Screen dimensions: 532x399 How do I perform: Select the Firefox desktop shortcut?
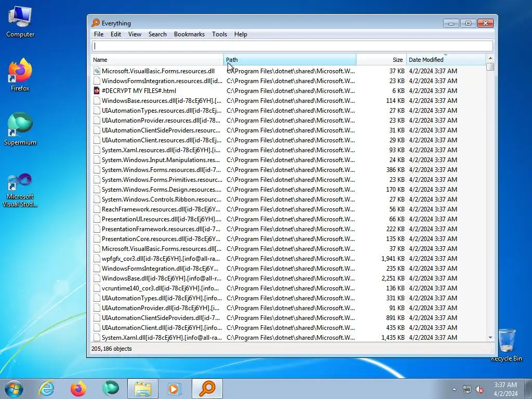(x=20, y=75)
